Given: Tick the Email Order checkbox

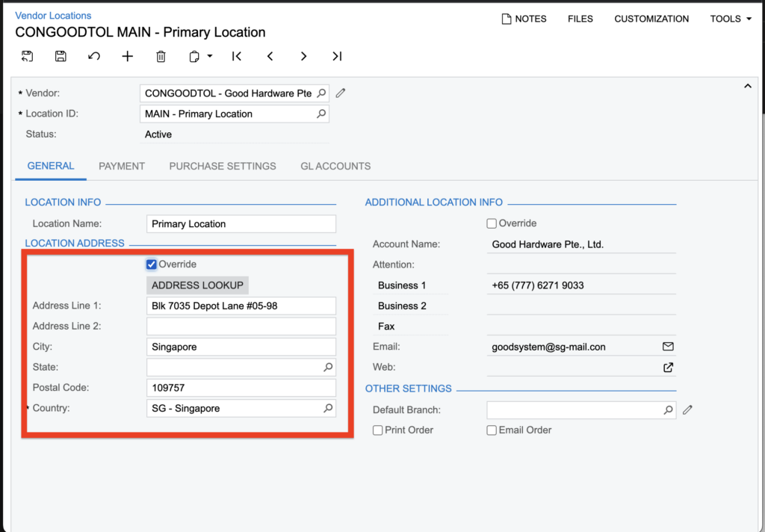Looking at the screenshot, I should [492, 430].
